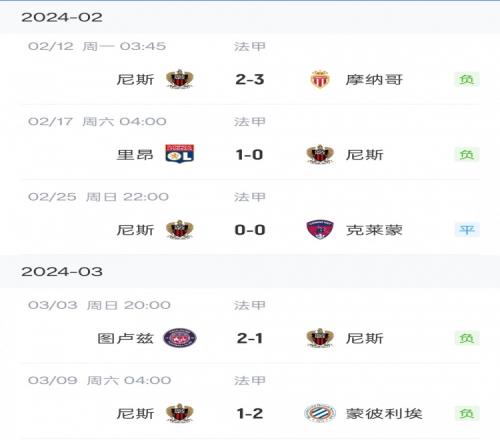Click Nice crest in Monaco match row

click(x=180, y=79)
